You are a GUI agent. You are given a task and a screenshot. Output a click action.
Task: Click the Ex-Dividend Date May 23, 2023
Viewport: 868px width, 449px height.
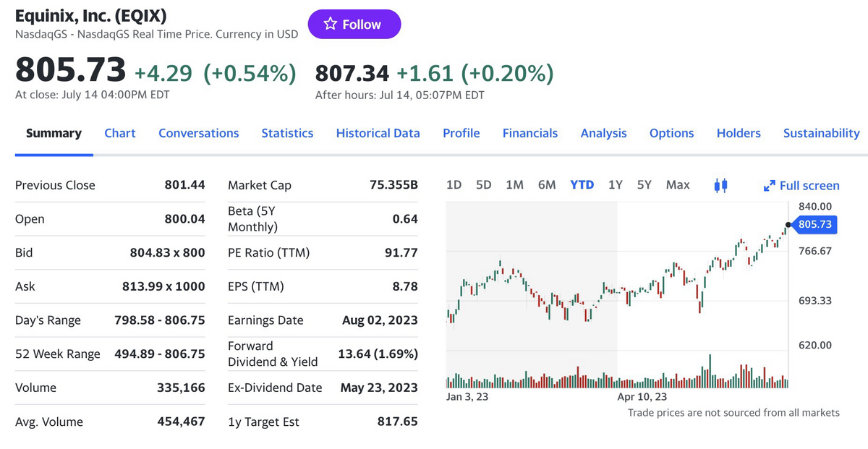pos(379,388)
